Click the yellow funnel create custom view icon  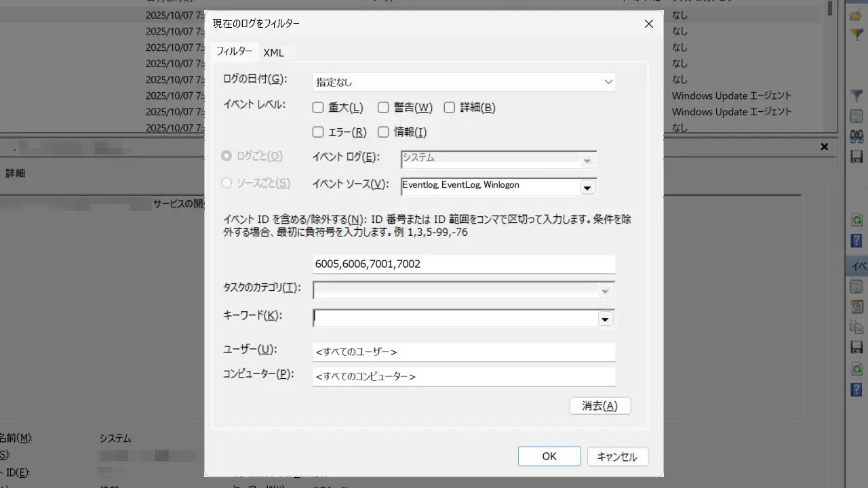pyautogui.click(x=856, y=35)
